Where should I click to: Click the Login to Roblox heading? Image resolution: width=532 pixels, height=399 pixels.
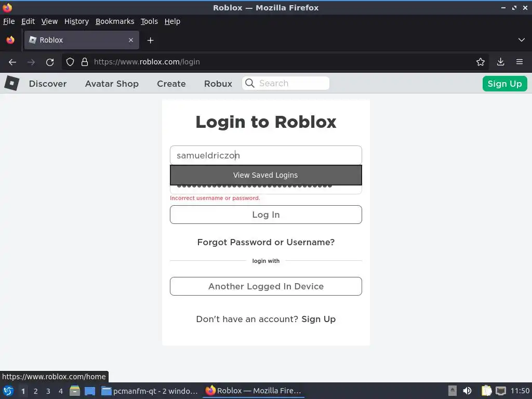click(x=266, y=122)
